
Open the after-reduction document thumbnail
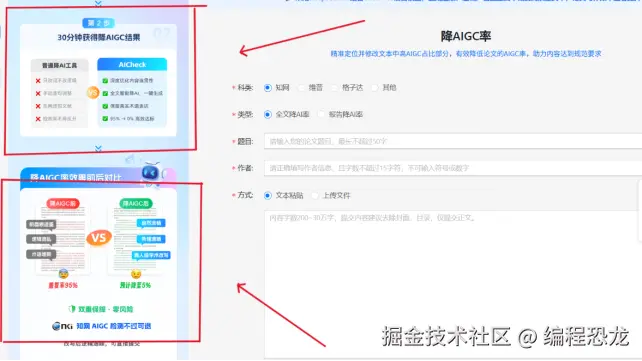[136, 241]
